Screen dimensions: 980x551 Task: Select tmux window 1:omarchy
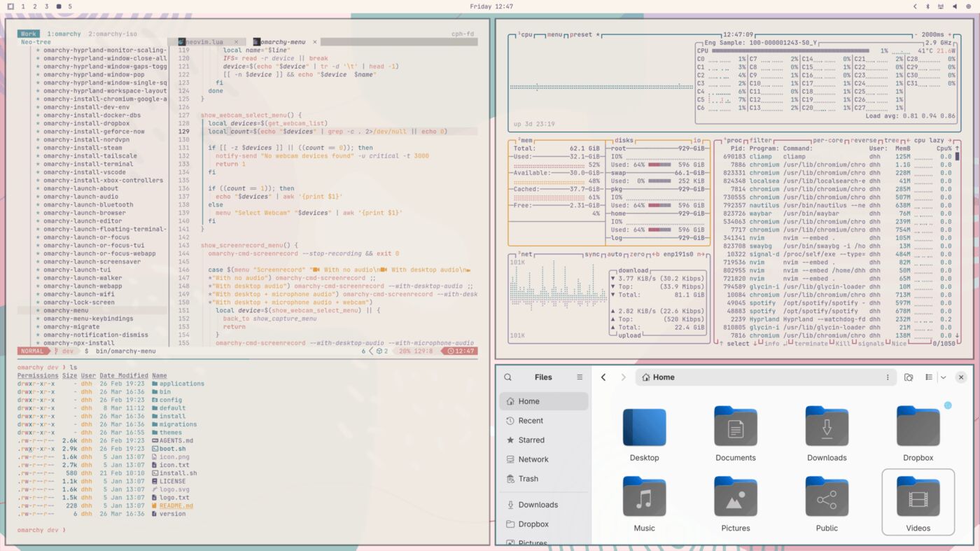tap(64, 34)
